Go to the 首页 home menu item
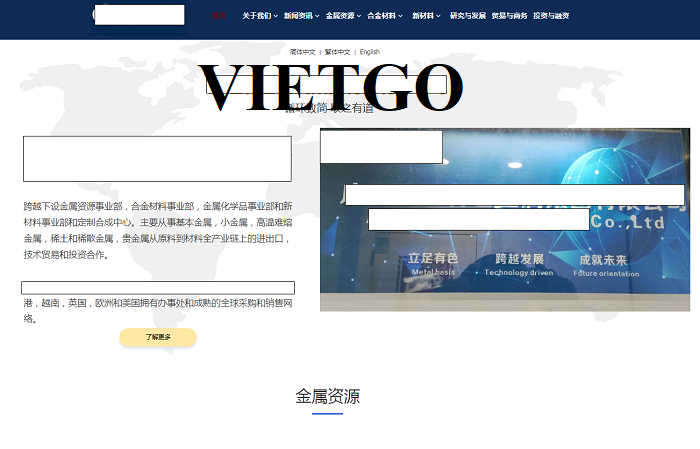The height and width of the screenshot is (449, 700). click(218, 16)
